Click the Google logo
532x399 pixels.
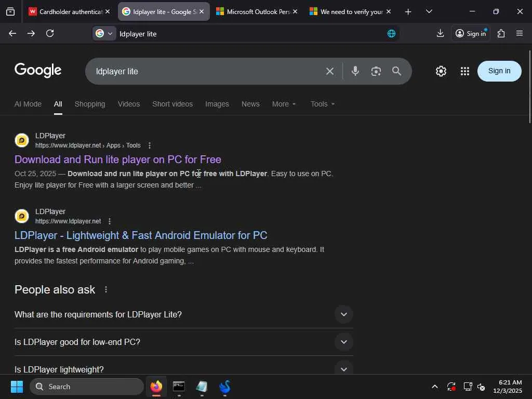click(38, 70)
